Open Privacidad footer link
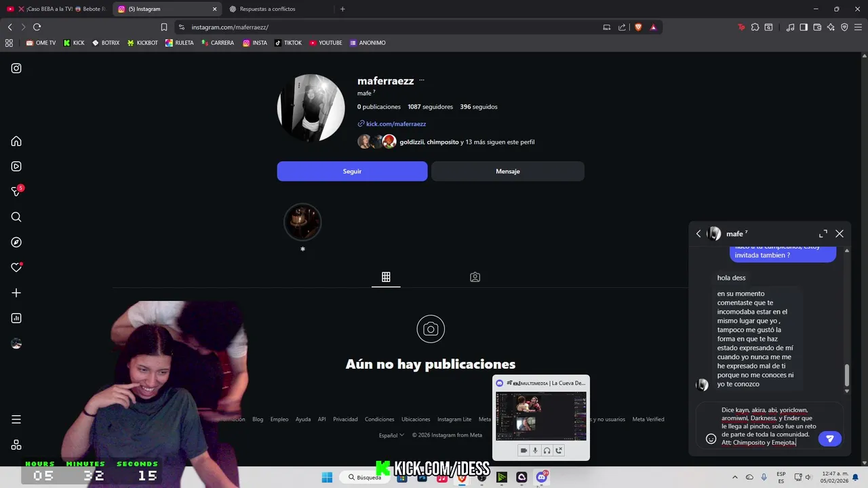 pyautogui.click(x=345, y=419)
